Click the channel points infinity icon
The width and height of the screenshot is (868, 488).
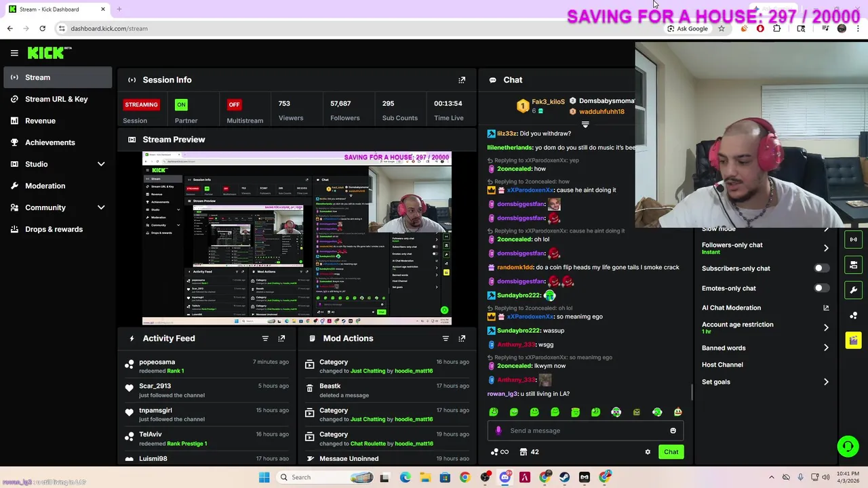tap(499, 452)
